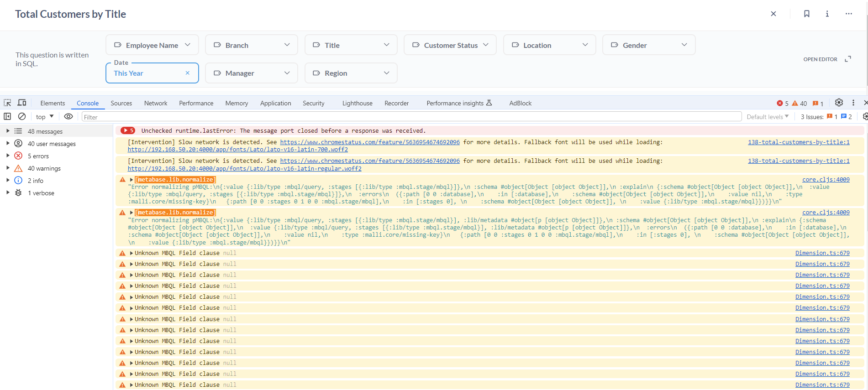Toggle the live expression eye icon
This screenshot has height=390, width=868.
pos(68,116)
